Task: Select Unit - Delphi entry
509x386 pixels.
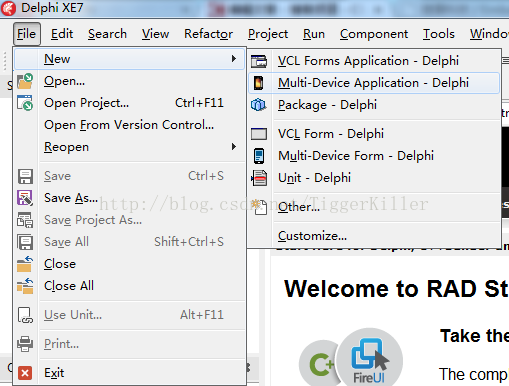Action: (x=374, y=178)
